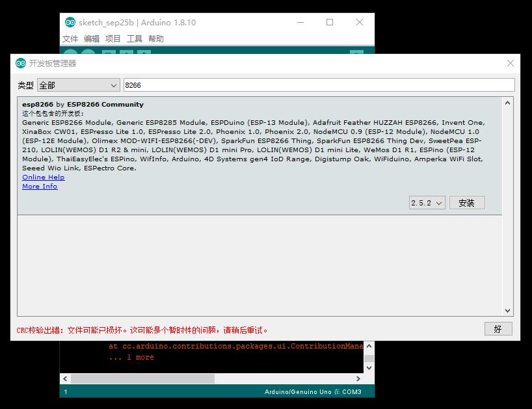Open the 文件 menu

[70, 38]
